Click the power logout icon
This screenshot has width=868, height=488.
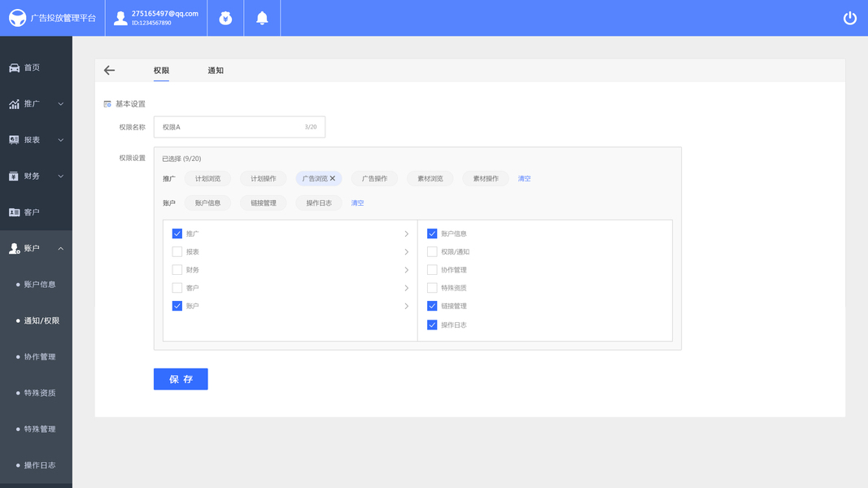pyautogui.click(x=850, y=18)
